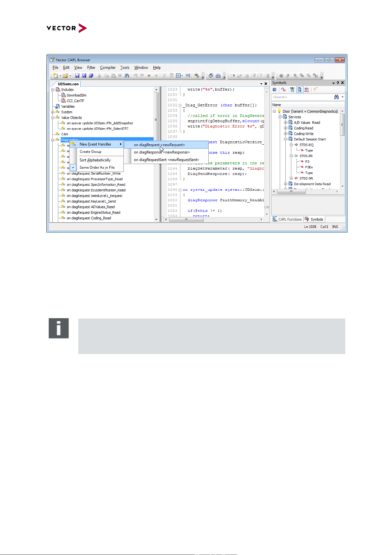Click the Undo arrow toolbar icon
This screenshot has height=555, width=392.
pos(135,76)
